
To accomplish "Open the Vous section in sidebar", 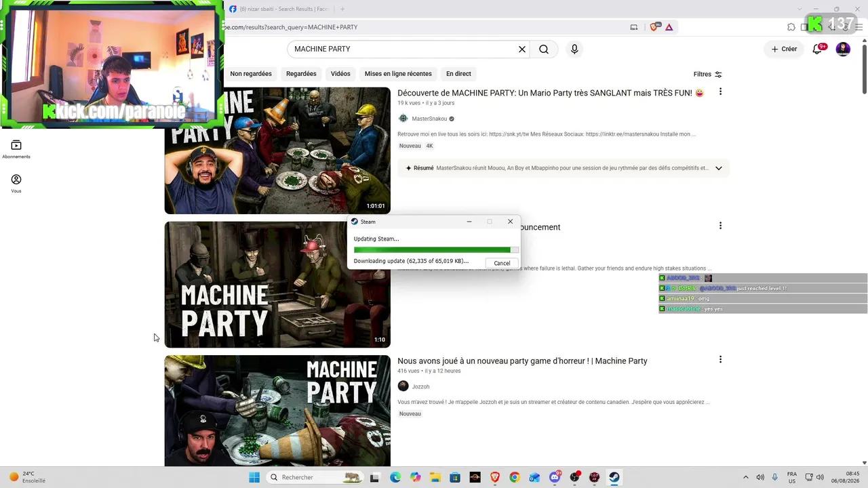I will 16,183.
